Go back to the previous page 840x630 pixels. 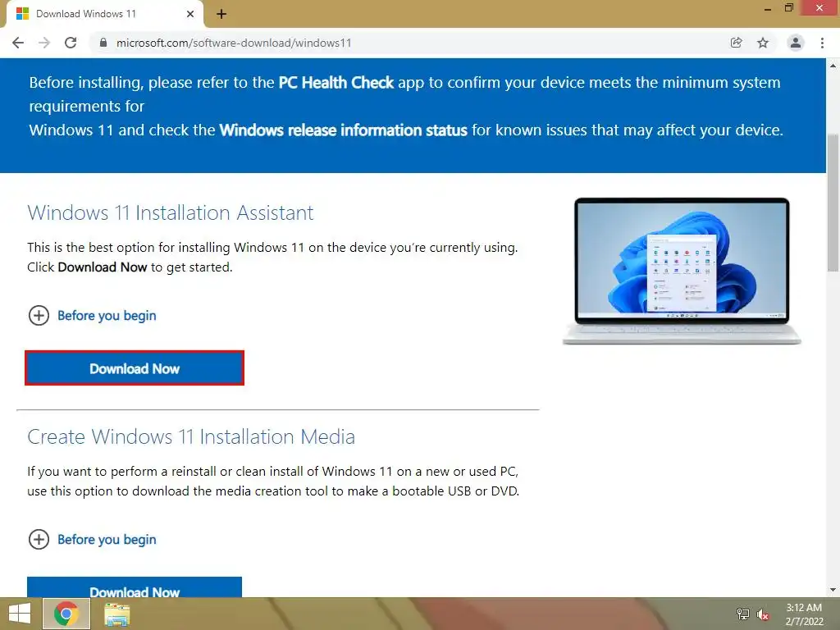pyautogui.click(x=18, y=43)
